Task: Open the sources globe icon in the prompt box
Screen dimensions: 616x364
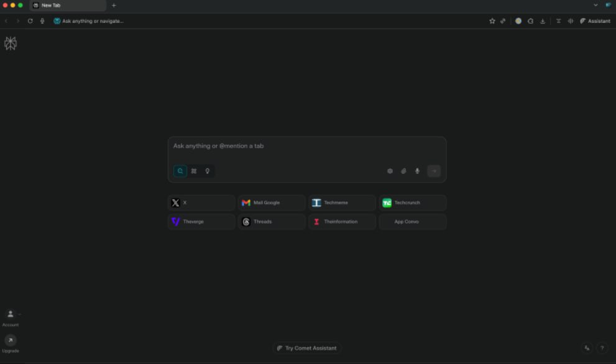Action: [390, 171]
